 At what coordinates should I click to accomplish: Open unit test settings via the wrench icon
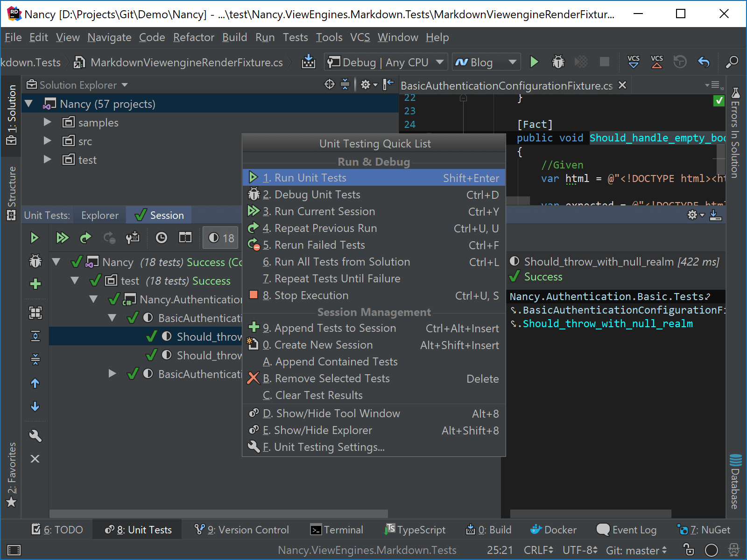(x=35, y=435)
